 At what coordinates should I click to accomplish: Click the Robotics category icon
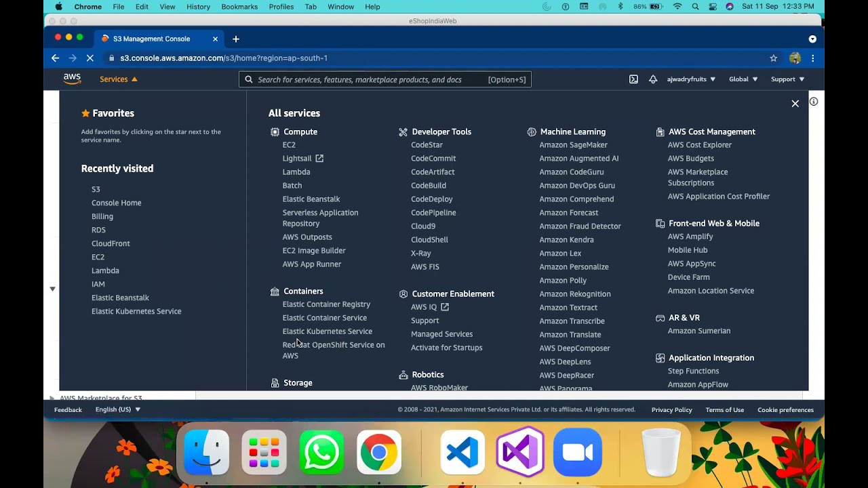(403, 375)
